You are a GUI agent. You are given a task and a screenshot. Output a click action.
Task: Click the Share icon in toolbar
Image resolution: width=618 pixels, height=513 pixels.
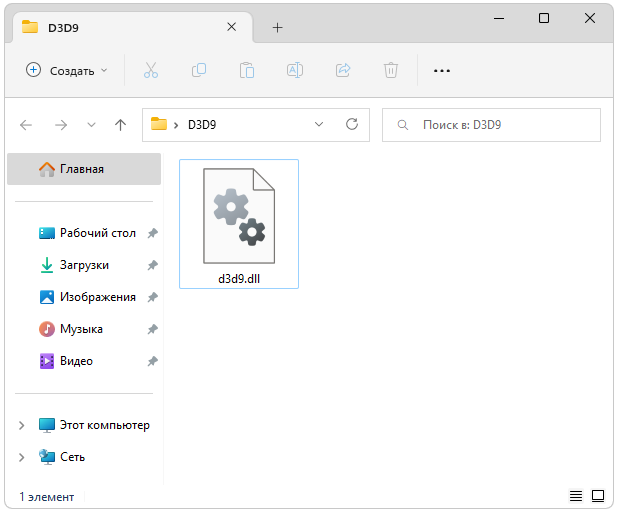click(x=343, y=70)
